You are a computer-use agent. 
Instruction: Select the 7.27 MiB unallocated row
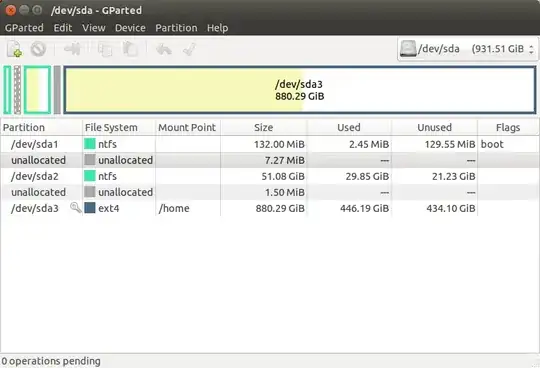(x=270, y=160)
